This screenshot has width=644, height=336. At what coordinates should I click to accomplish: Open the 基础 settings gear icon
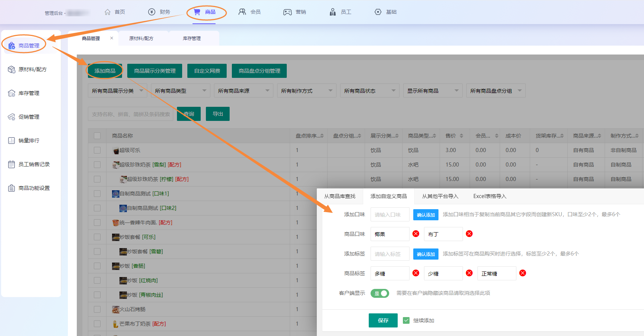(378, 12)
